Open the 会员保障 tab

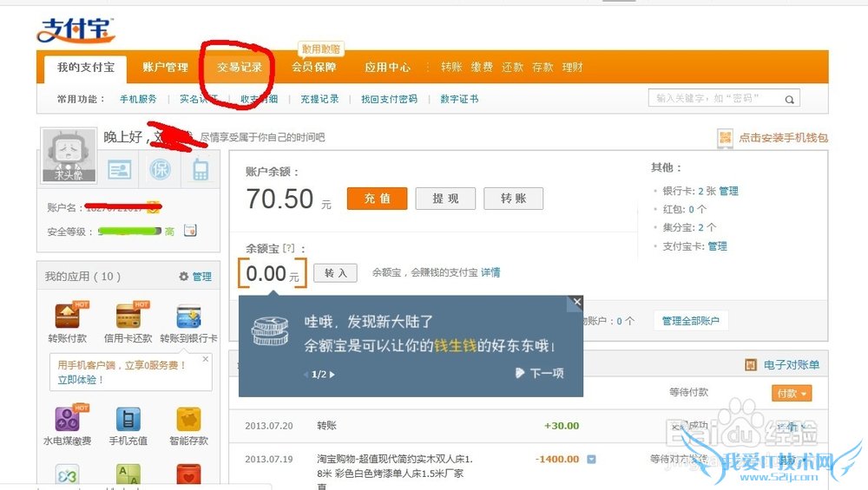pos(314,68)
